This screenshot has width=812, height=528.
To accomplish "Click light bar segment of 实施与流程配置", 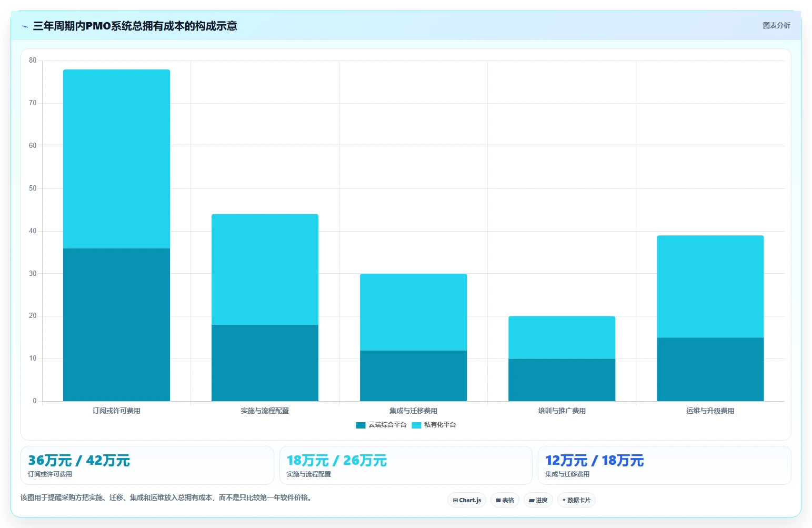I will 265,270.
